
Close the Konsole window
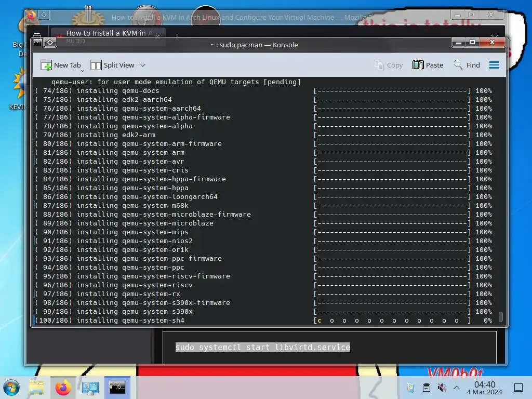[492, 42]
